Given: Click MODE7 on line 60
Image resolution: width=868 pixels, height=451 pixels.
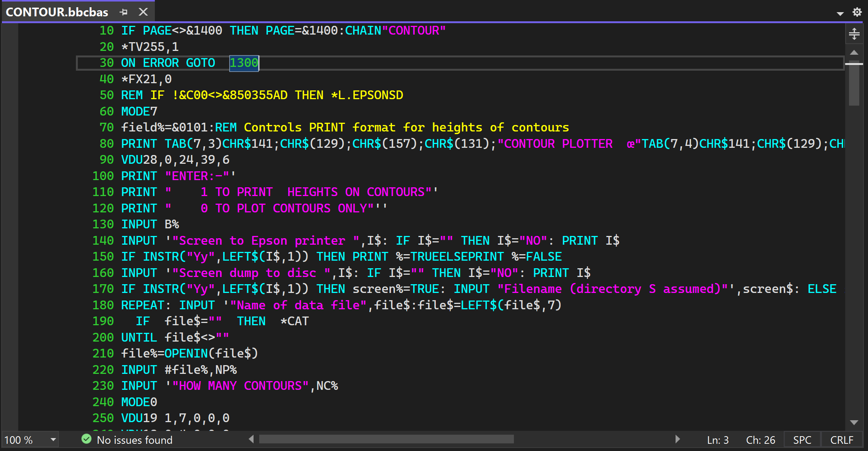Looking at the screenshot, I should coord(139,111).
